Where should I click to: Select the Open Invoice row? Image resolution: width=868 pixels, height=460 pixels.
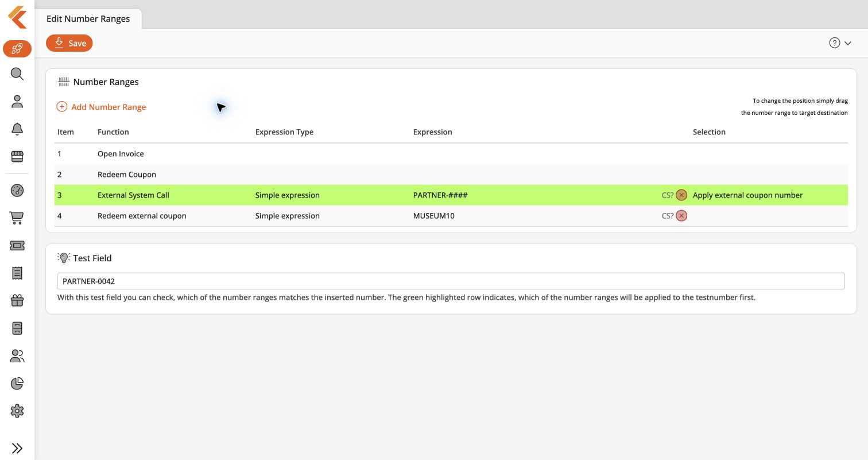pyautogui.click(x=451, y=154)
